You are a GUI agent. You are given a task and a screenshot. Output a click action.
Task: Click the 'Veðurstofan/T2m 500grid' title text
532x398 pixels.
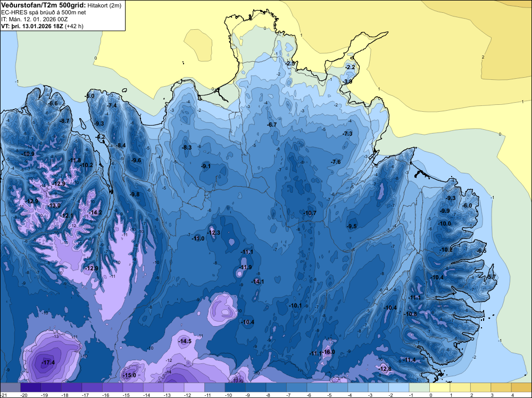pyautogui.click(x=43, y=5)
